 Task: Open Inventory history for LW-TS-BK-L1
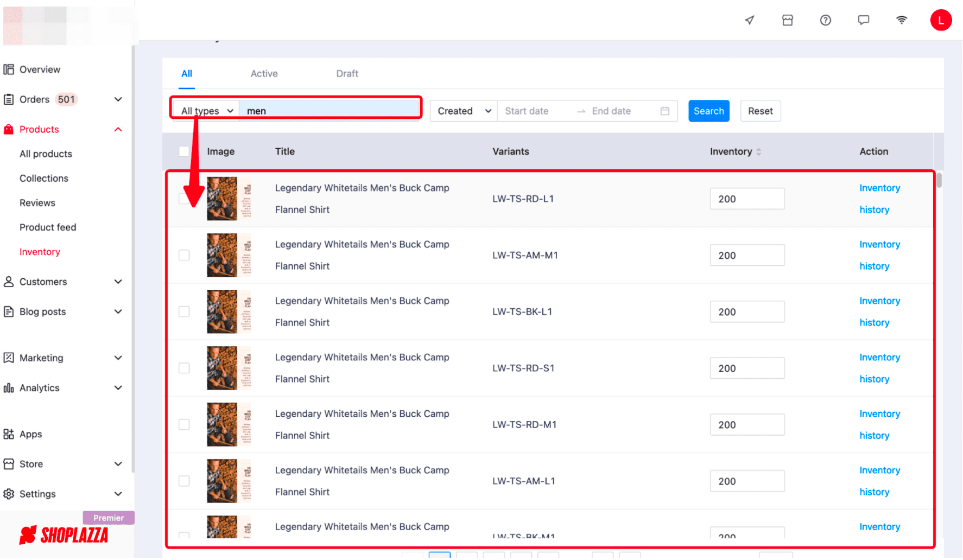pos(879,311)
